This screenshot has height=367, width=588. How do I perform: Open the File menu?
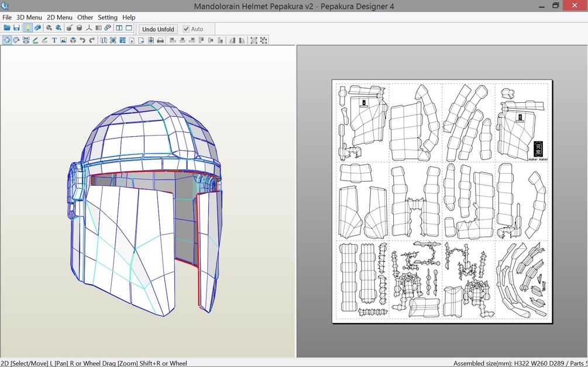coord(7,18)
